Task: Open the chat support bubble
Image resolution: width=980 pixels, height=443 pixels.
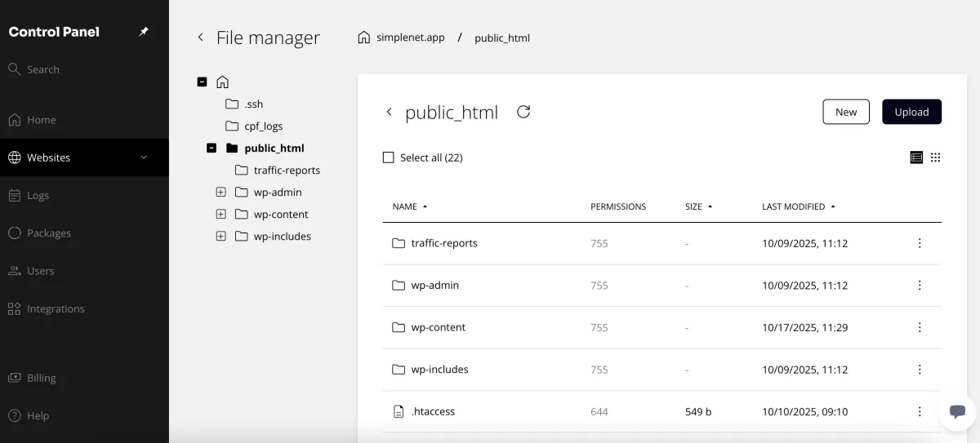Action: click(957, 412)
